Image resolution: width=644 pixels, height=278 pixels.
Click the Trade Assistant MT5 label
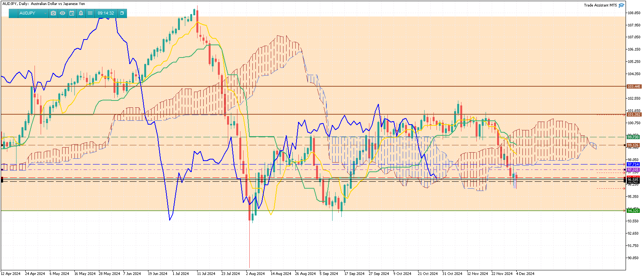600,5
